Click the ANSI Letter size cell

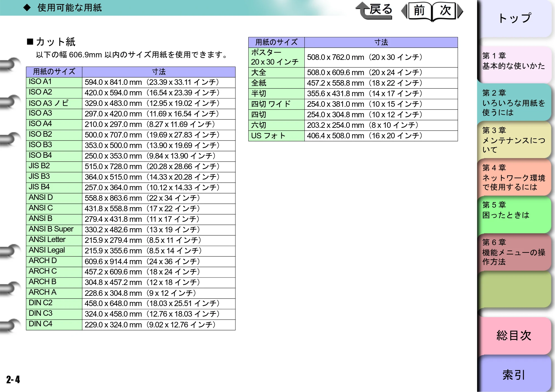(x=54, y=240)
